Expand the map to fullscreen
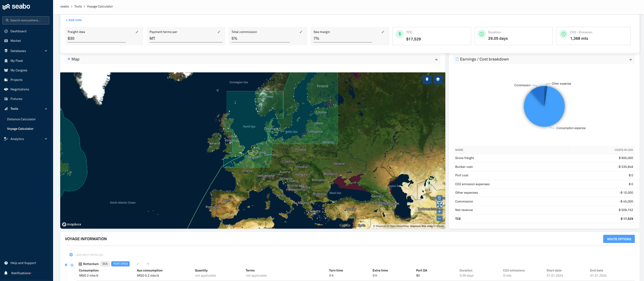 tap(440, 205)
